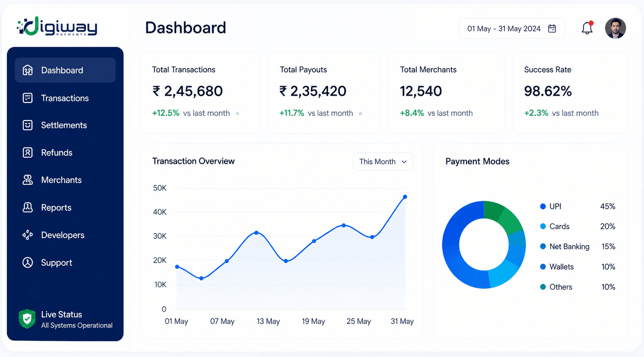Click the 13 May peak data point
This screenshot has height=357, width=644.
coord(256,233)
